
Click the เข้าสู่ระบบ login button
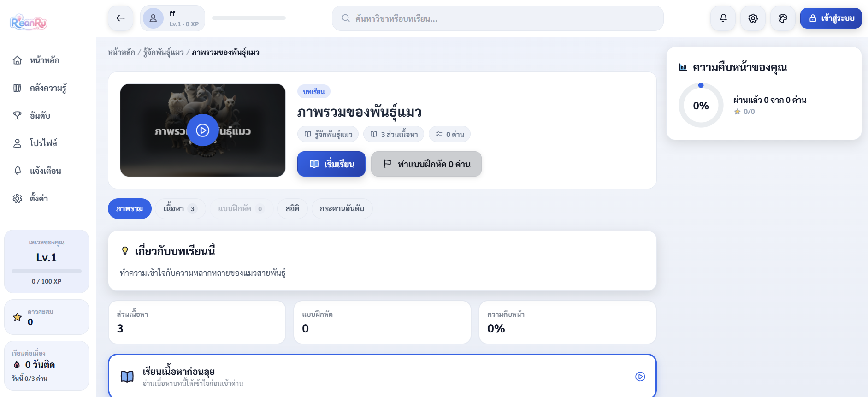coord(831,18)
